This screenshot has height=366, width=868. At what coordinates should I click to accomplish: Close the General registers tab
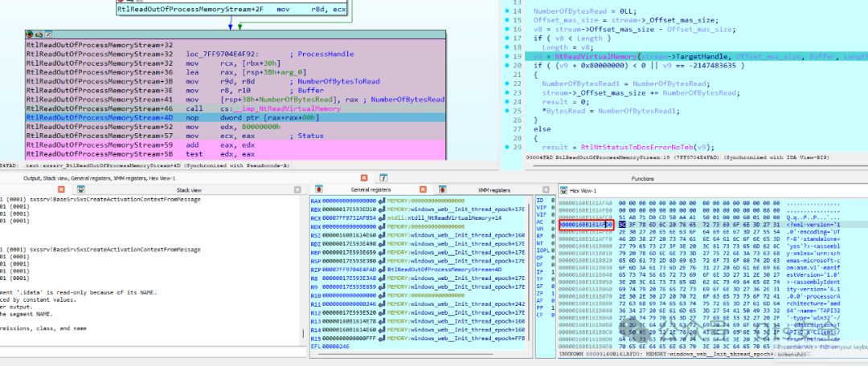tap(423, 189)
